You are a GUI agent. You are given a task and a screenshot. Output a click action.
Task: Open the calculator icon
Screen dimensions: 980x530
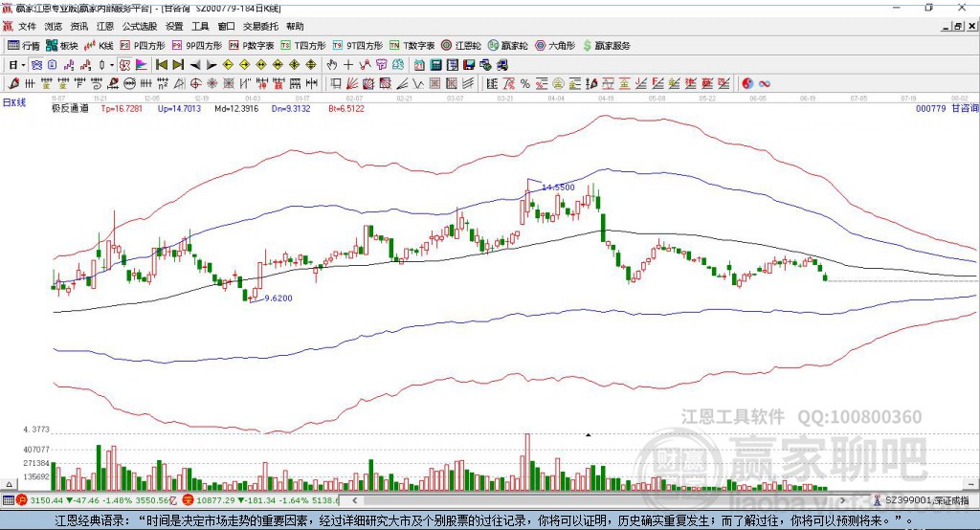point(436,65)
